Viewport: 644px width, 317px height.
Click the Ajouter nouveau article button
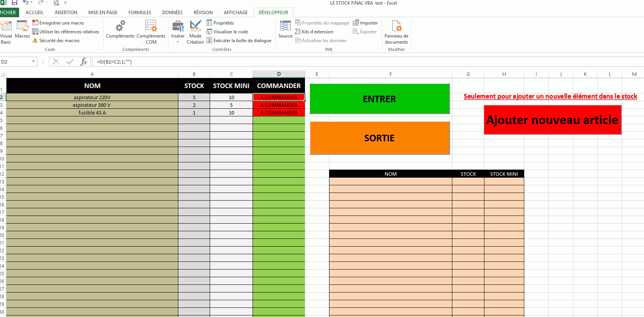click(553, 120)
